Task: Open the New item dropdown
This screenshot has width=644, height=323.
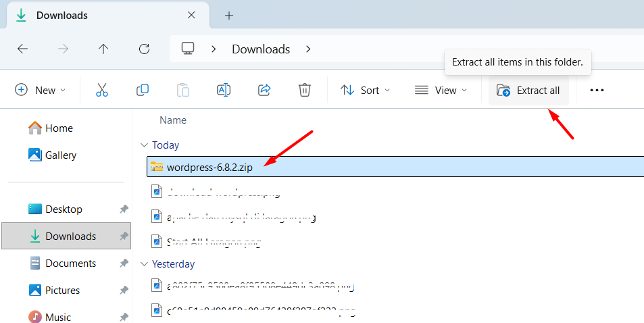Action: coord(41,90)
